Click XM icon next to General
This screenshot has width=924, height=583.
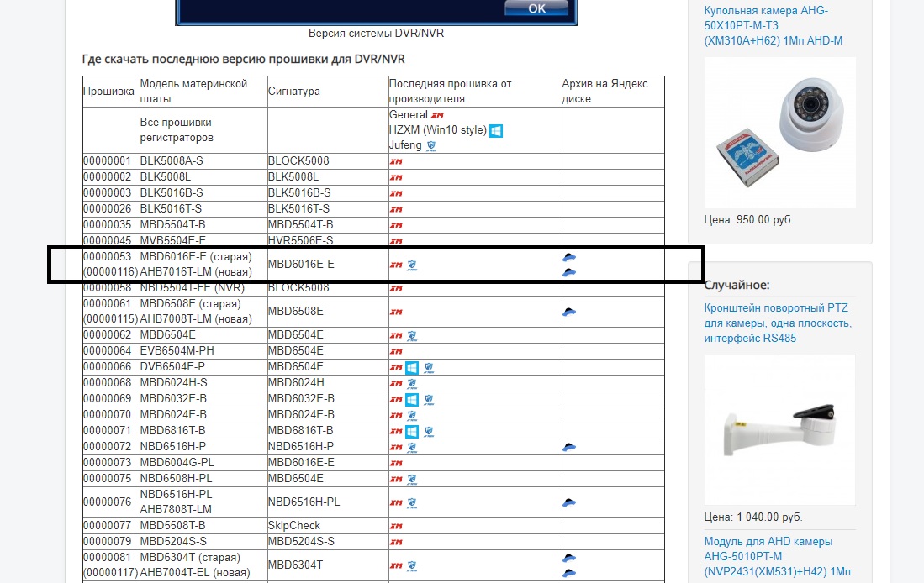pyautogui.click(x=436, y=115)
